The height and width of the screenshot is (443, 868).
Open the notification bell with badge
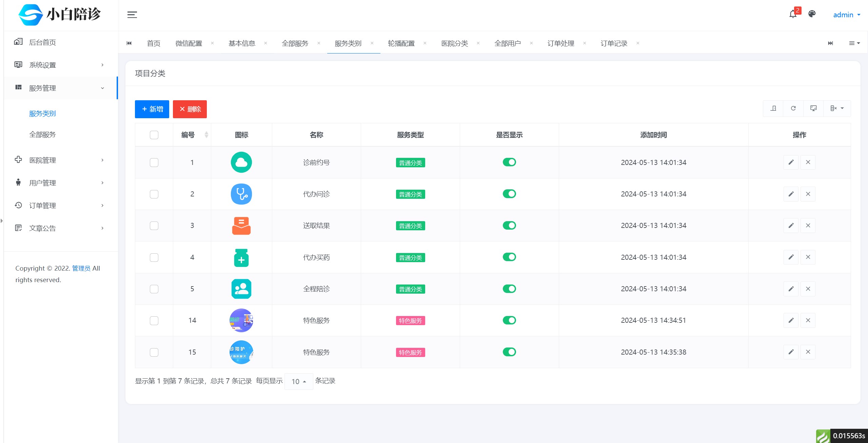coord(793,14)
